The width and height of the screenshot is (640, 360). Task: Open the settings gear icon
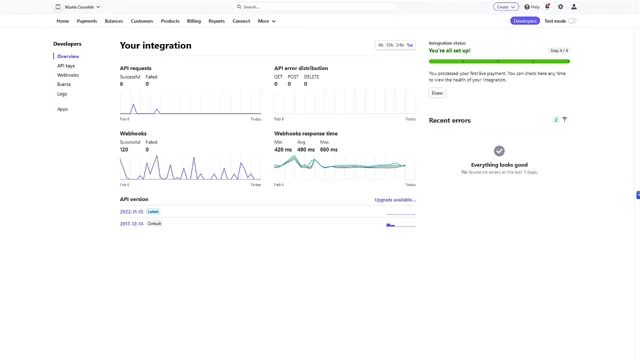pos(560,7)
